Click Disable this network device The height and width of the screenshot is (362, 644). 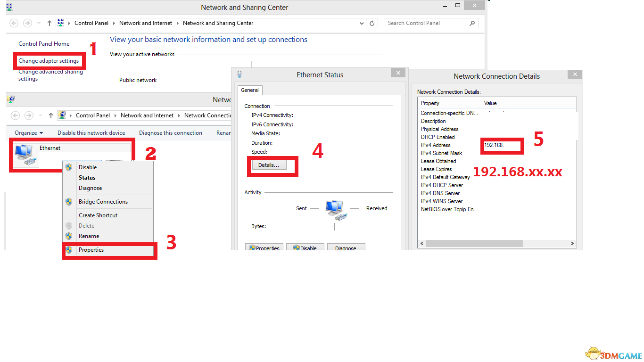91,133
